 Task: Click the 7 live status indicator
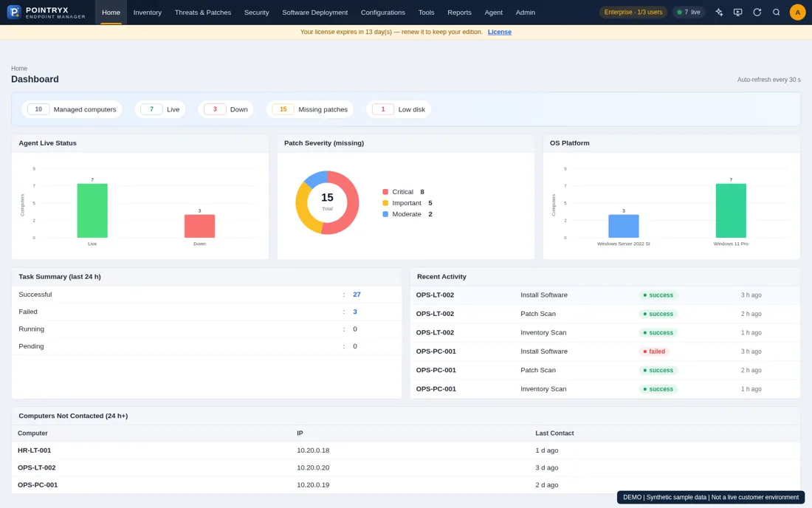[x=689, y=13]
